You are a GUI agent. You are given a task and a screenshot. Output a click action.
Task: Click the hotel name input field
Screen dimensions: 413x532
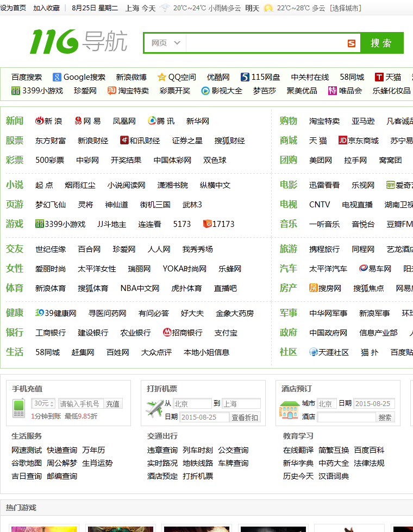point(347,417)
